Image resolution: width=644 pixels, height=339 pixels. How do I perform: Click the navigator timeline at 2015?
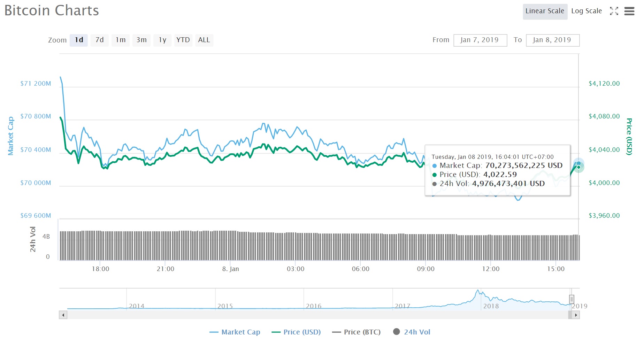pos(225,306)
